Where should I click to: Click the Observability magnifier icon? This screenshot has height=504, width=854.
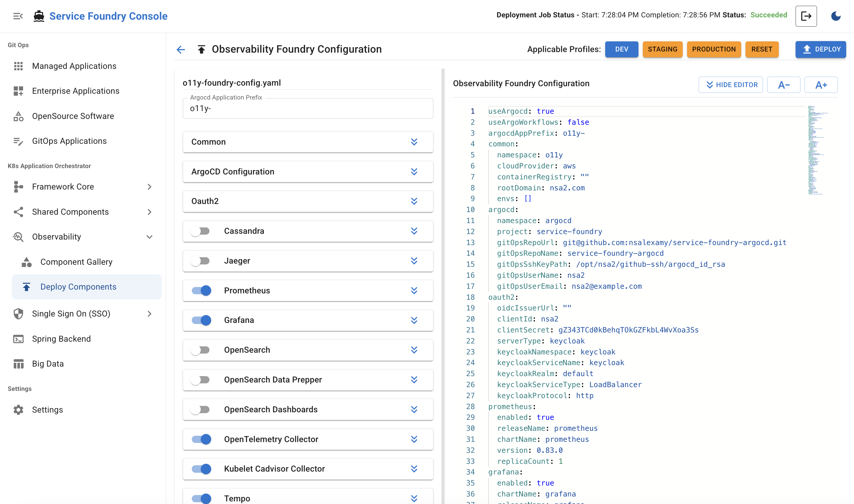[18, 237]
